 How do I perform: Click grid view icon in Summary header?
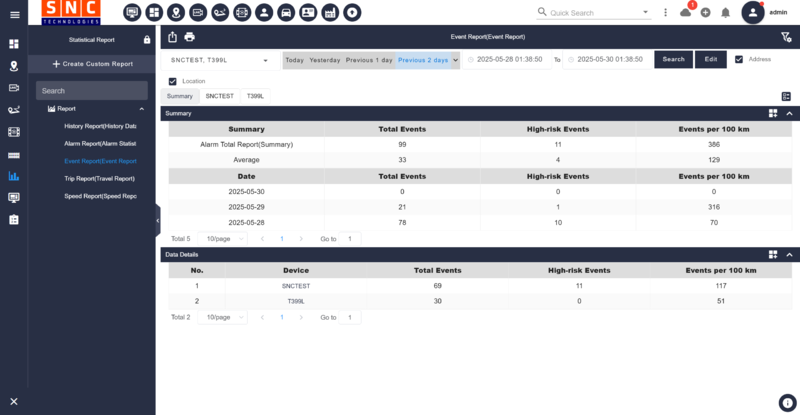pos(773,113)
